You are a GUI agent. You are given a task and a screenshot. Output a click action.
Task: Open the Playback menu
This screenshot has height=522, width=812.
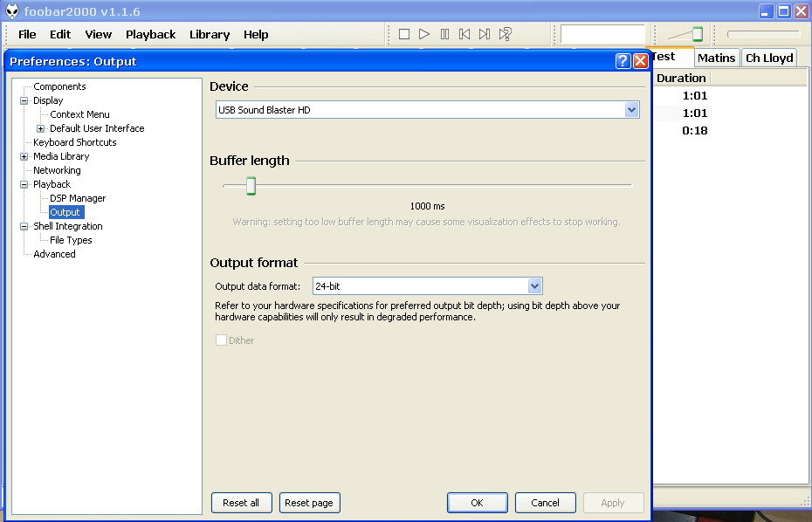point(151,35)
